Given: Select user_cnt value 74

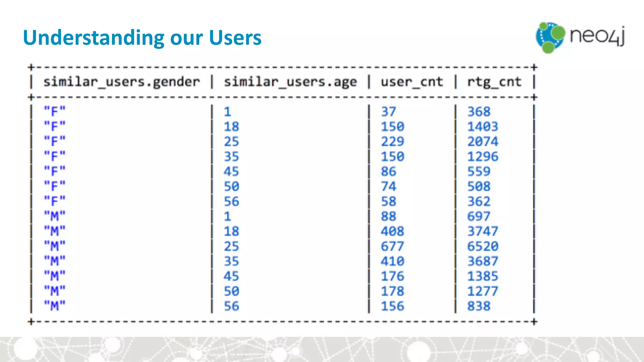Looking at the screenshot, I should [x=389, y=186].
